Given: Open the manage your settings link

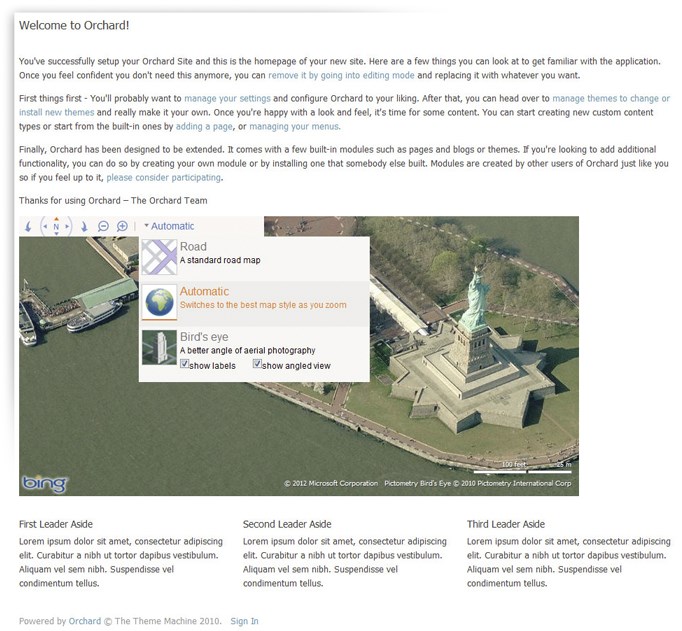Looking at the screenshot, I should point(227,99).
